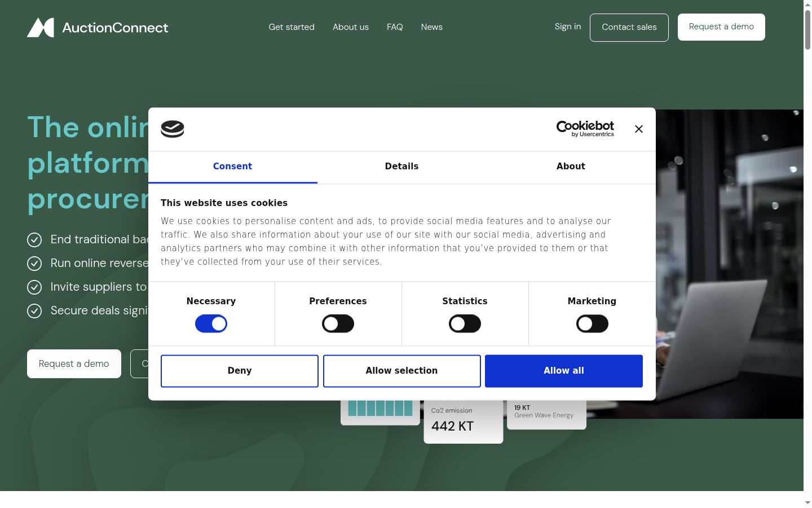Click the Contact sales button
Screen dimensions: 812x508
[629, 28]
